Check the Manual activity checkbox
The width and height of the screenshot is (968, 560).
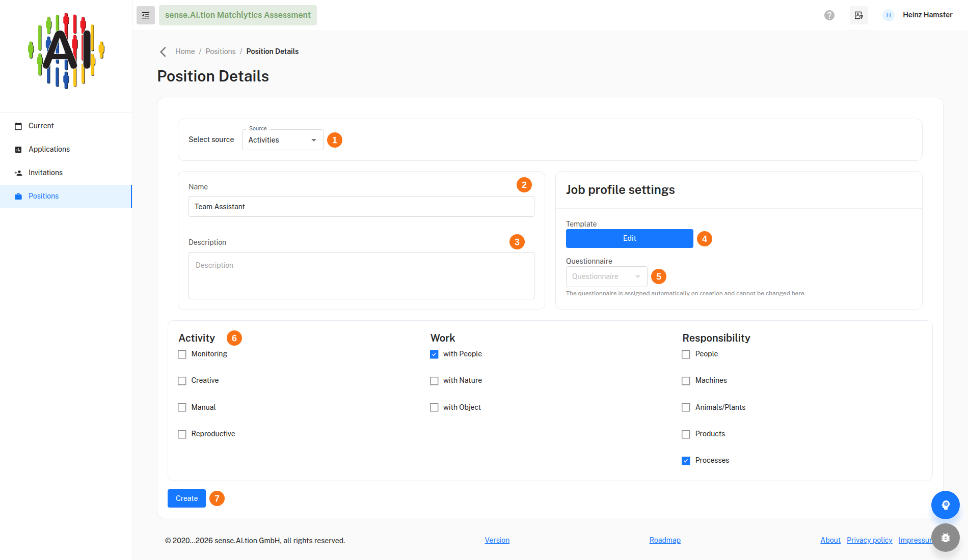click(x=182, y=407)
